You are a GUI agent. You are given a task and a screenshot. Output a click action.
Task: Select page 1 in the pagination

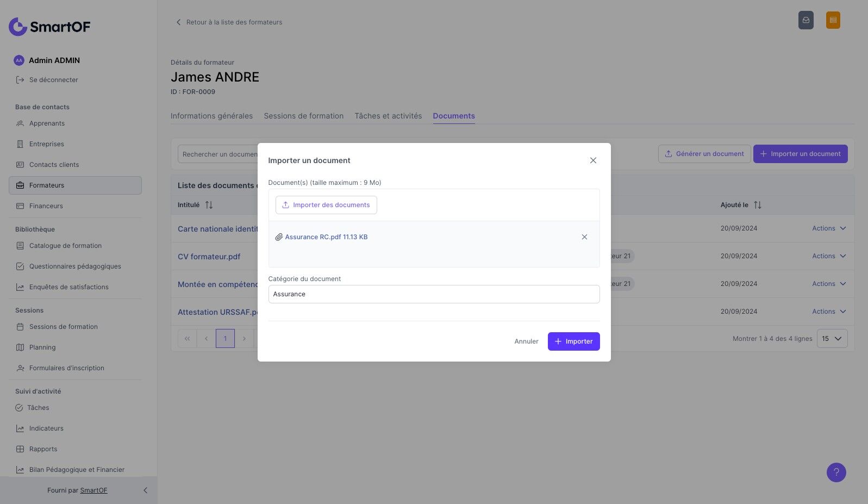pyautogui.click(x=225, y=339)
